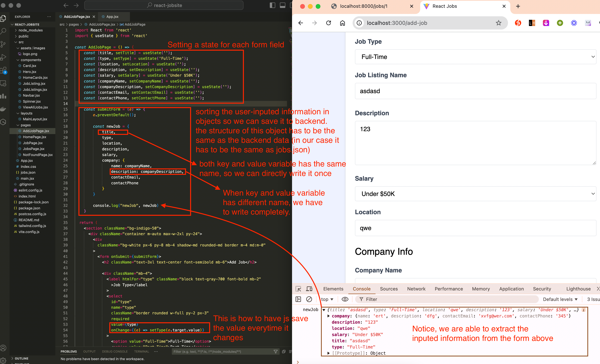Toggle panel layout icon in VS Code title bar
Screen dimensions: 600x364
283,5
